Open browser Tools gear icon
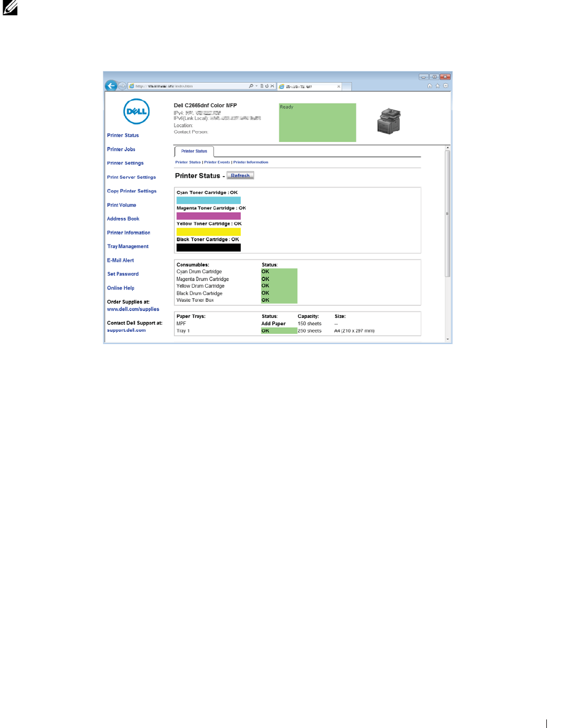 (446, 86)
